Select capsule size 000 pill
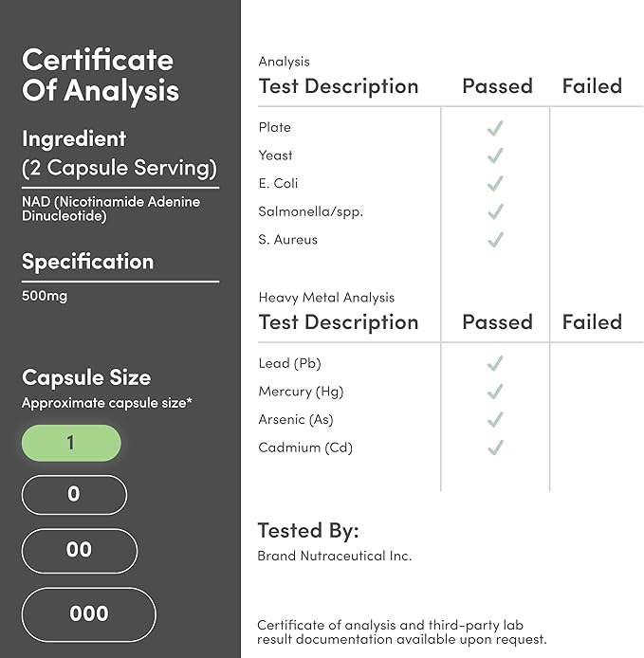The image size is (644, 658). click(x=88, y=613)
